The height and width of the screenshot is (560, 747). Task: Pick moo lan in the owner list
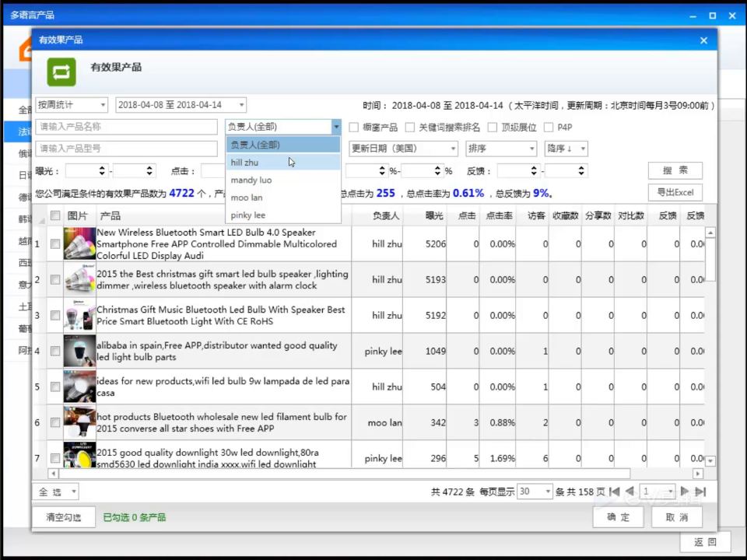tap(283, 198)
